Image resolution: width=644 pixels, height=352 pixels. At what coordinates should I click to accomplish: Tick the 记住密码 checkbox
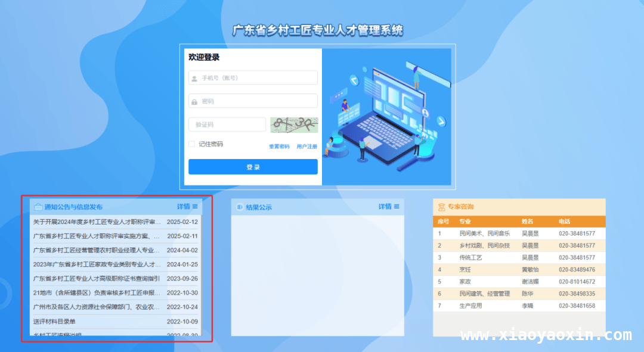[x=191, y=144]
